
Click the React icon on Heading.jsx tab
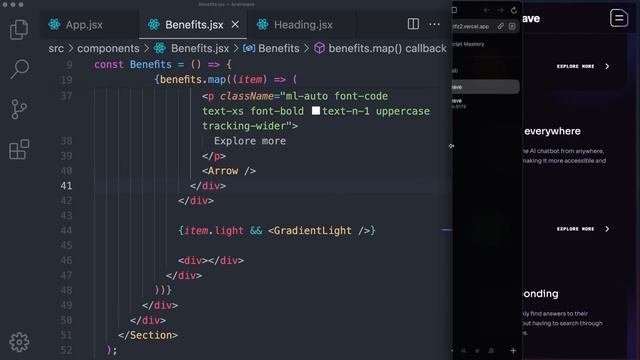coord(262,24)
